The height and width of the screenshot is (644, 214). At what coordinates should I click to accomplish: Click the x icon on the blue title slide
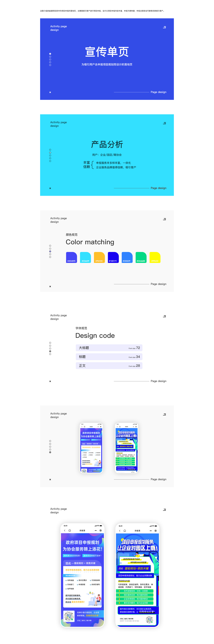(50, 92)
